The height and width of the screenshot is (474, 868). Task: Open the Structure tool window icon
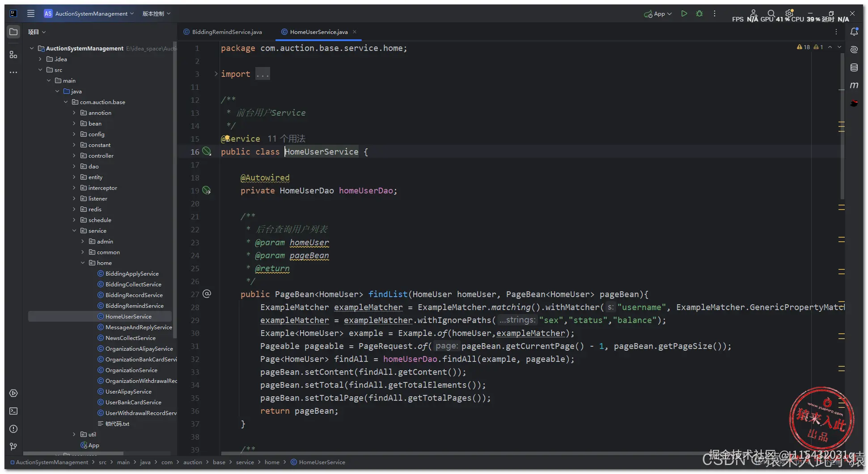click(13, 55)
